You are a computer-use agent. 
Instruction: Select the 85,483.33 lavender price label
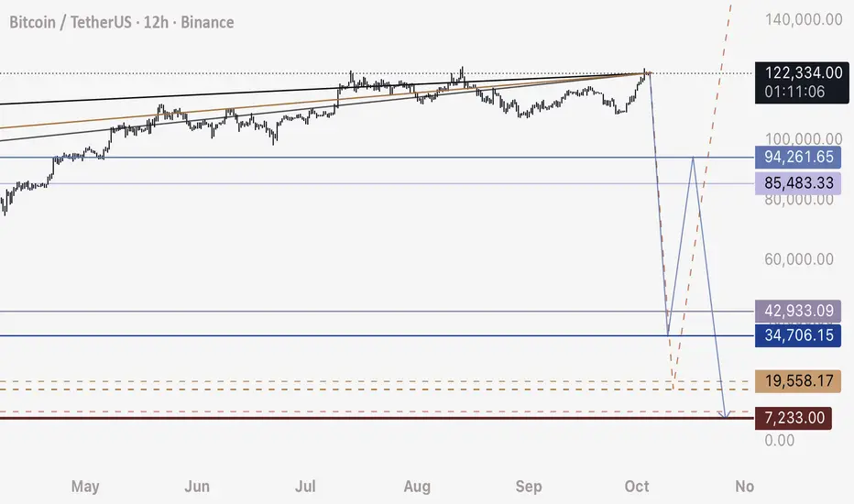pyautogui.click(x=794, y=183)
